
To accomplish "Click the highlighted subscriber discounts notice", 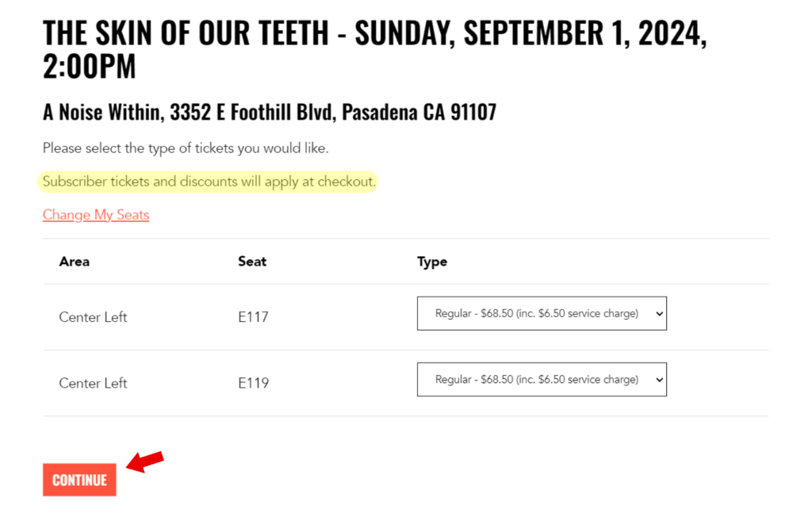I will (209, 182).
